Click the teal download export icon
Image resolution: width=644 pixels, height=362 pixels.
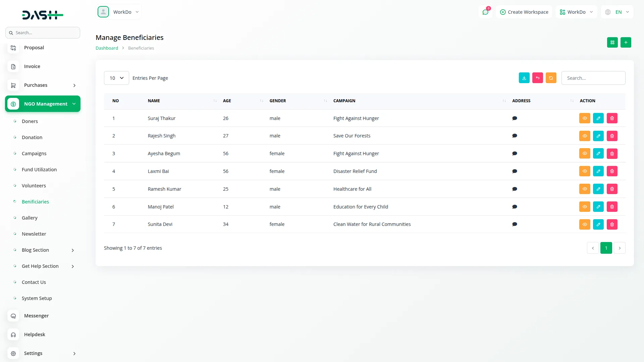524,78
